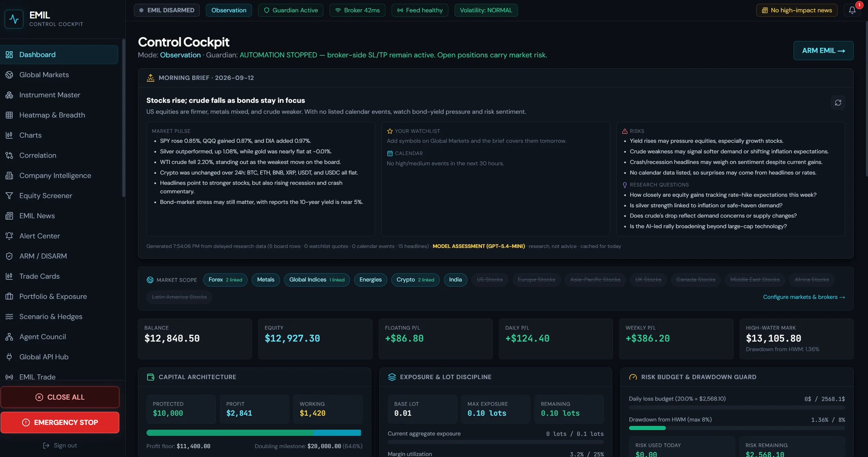This screenshot has width=868, height=457.
Task: Enable the US Stocks market scope
Action: point(490,280)
